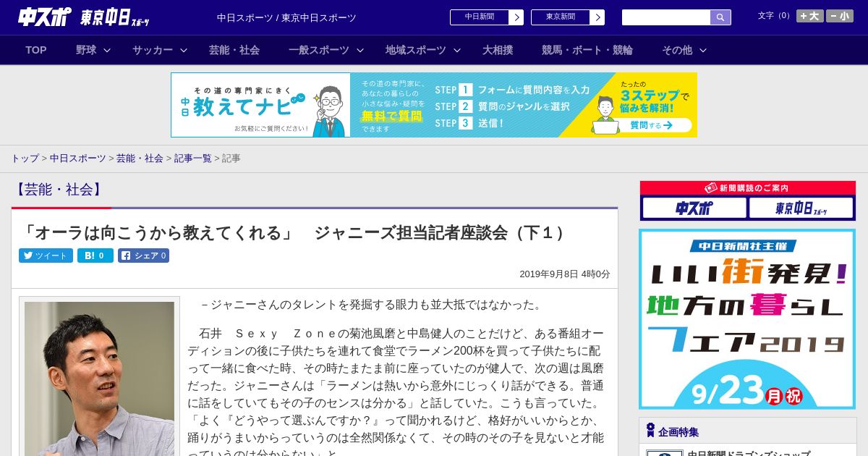Click the 教えてナビ banner advertisement
Image resolution: width=868 pixels, height=456 pixels.
tap(434, 105)
